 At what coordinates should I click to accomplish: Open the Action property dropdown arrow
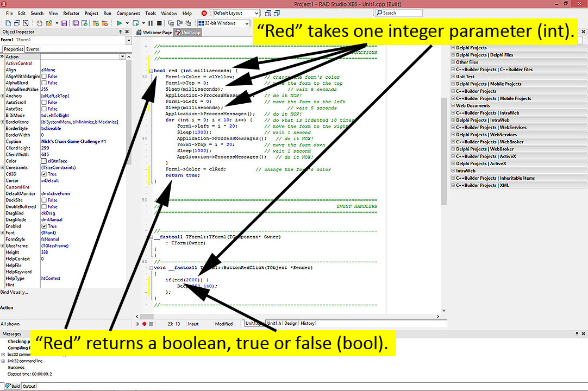coord(123,56)
